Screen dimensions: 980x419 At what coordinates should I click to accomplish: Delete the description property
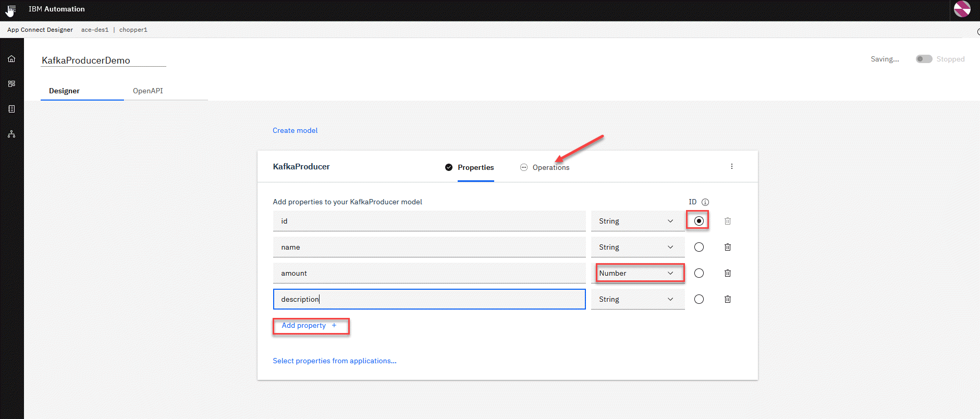click(x=728, y=299)
